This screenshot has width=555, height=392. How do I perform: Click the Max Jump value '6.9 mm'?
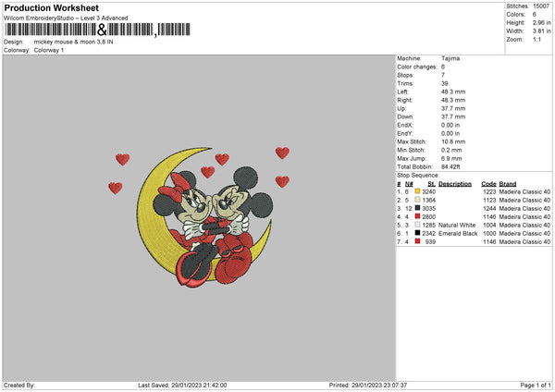click(451, 158)
